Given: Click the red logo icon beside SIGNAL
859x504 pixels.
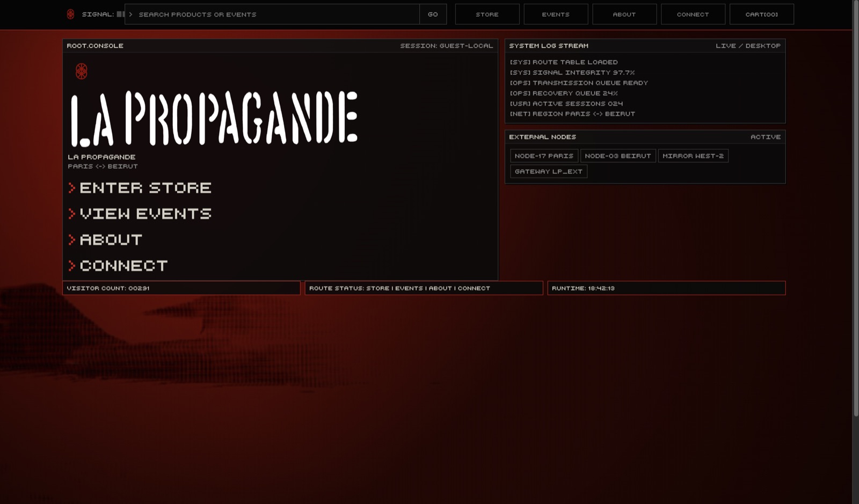Looking at the screenshot, I should (70, 14).
